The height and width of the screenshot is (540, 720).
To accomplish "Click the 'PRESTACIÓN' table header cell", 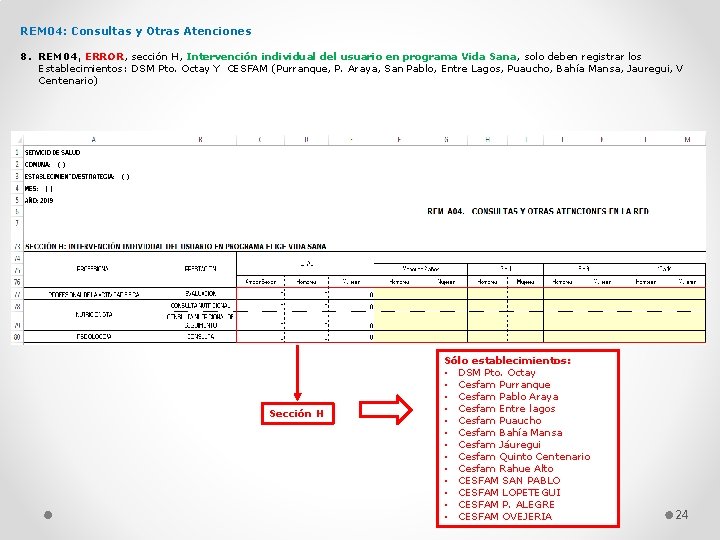I will (200, 269).
